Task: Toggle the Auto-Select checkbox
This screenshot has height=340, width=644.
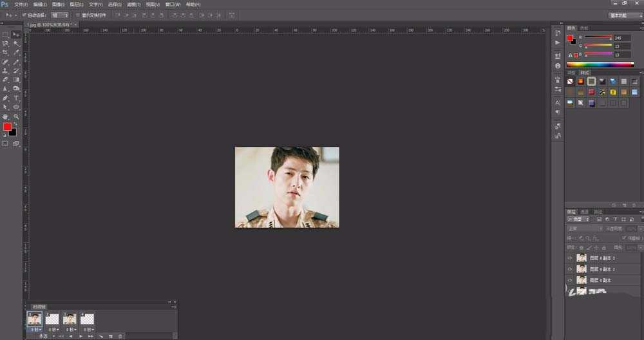Action: [24, 14]
